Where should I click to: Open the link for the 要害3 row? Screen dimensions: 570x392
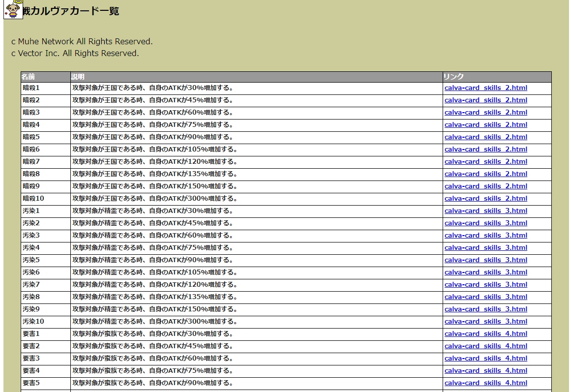pos(485,359)
